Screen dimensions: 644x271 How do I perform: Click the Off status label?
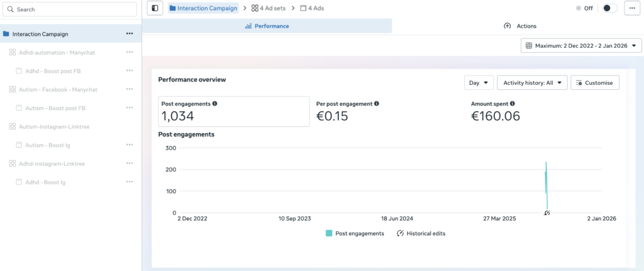pyautogui.click(x=588, y=8)
